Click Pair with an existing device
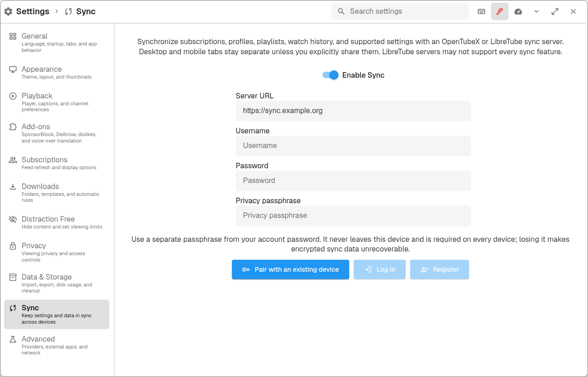The width and height of the screenshot is (588, 377). [290, 269]
